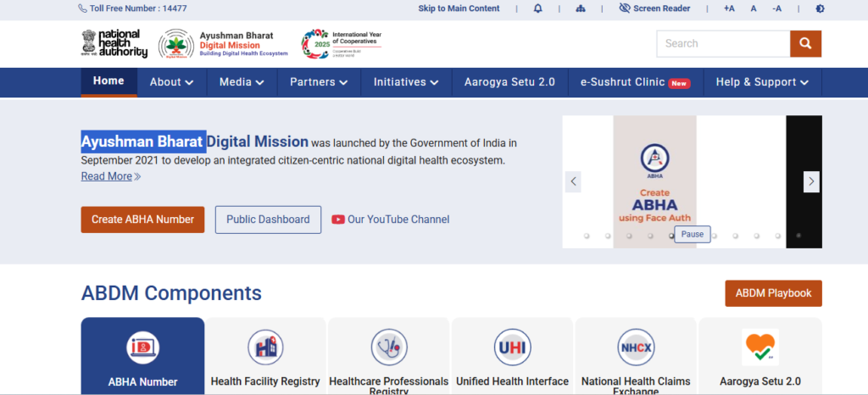Select Healthcare Professionals Registry tab
Viewport: 868px width, 395px height.
(x=388, y=356)
